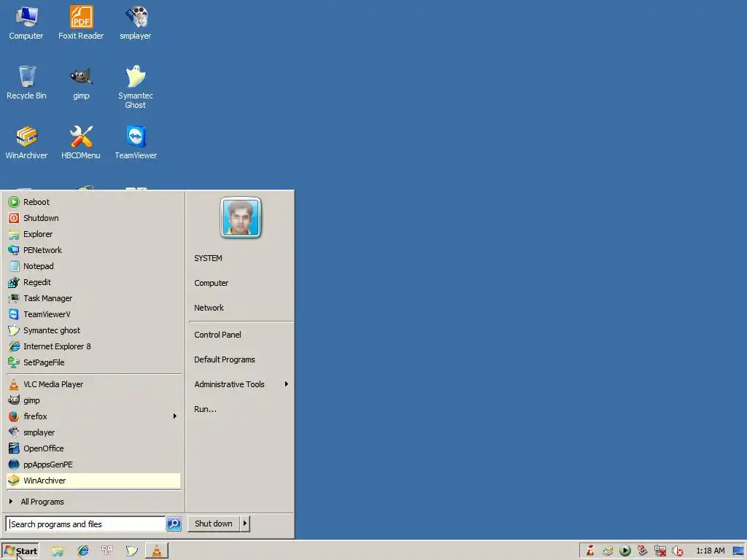
Task: Open the Computer desktop icon
Action: 26,23
